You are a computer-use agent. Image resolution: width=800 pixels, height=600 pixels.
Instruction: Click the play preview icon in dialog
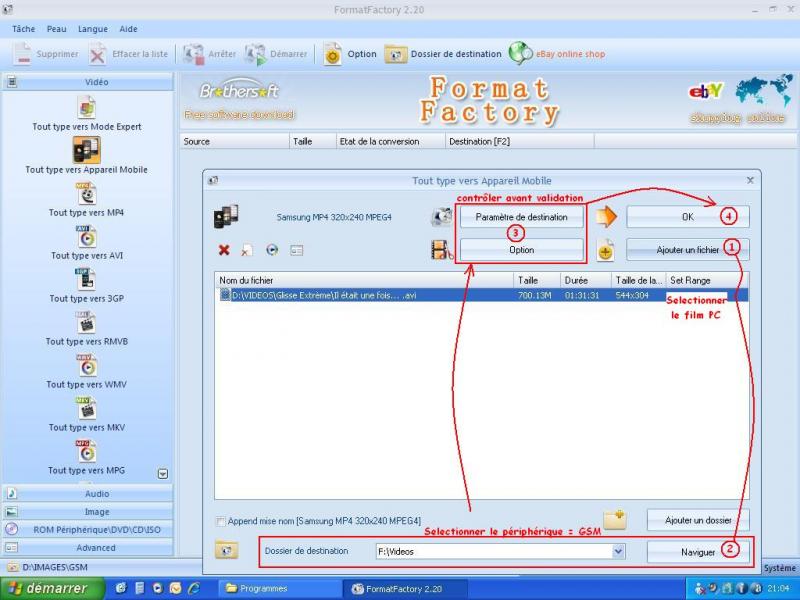(272, 250)
